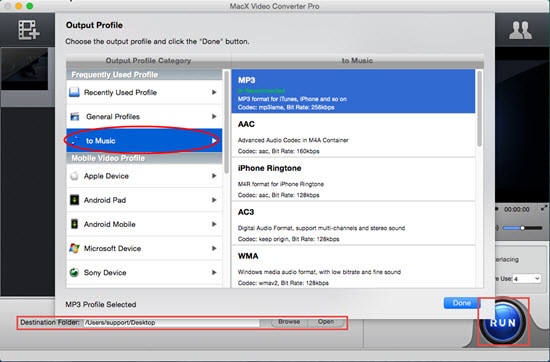Choose the Sony Device category
This screenshot has height=362, width=550.
144,273
